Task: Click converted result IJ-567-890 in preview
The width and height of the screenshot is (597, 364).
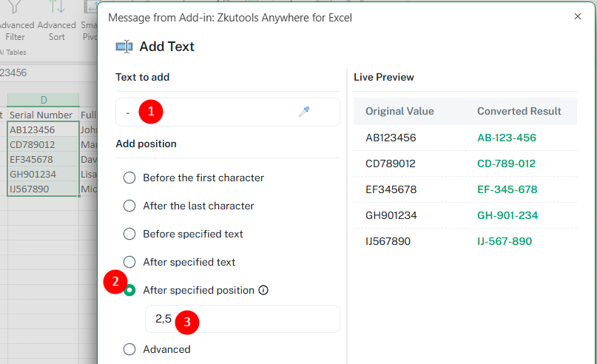Action: 505,241
